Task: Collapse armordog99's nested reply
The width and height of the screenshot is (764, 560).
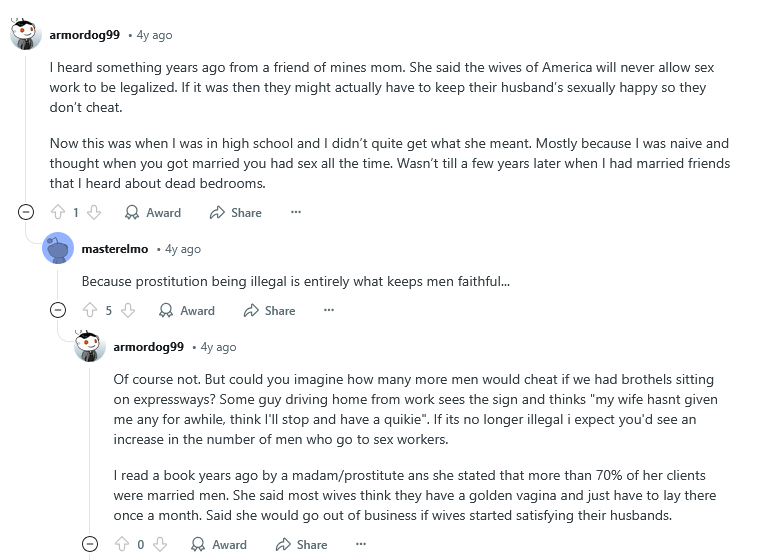Action: [90, 544]
